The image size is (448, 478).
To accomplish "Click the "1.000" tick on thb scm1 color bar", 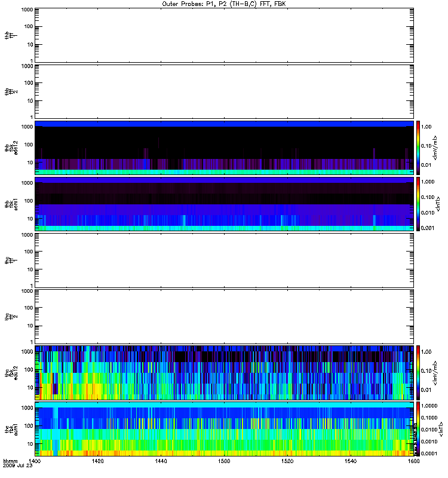I will 428,182.
